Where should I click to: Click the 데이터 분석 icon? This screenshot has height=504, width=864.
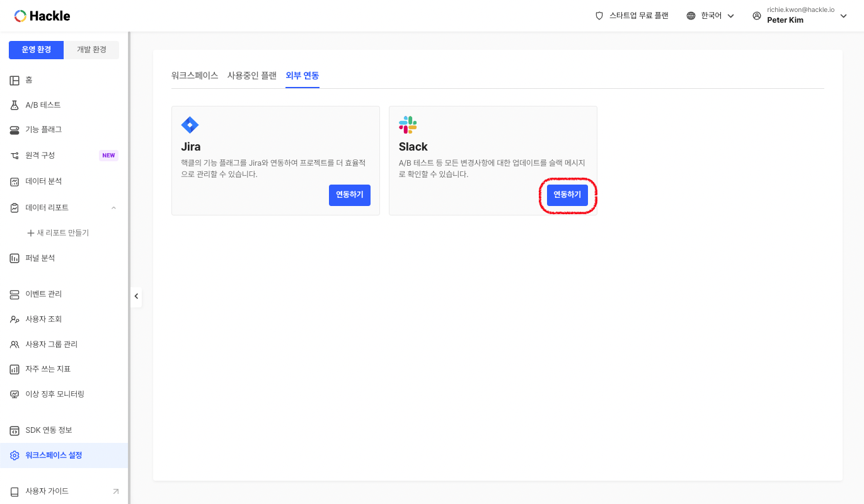click(14, 181)
